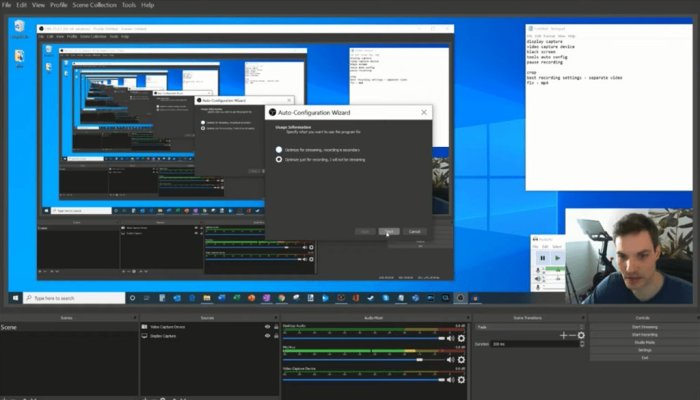Open Mic/Aux gear settings icon

pos(461,359)
